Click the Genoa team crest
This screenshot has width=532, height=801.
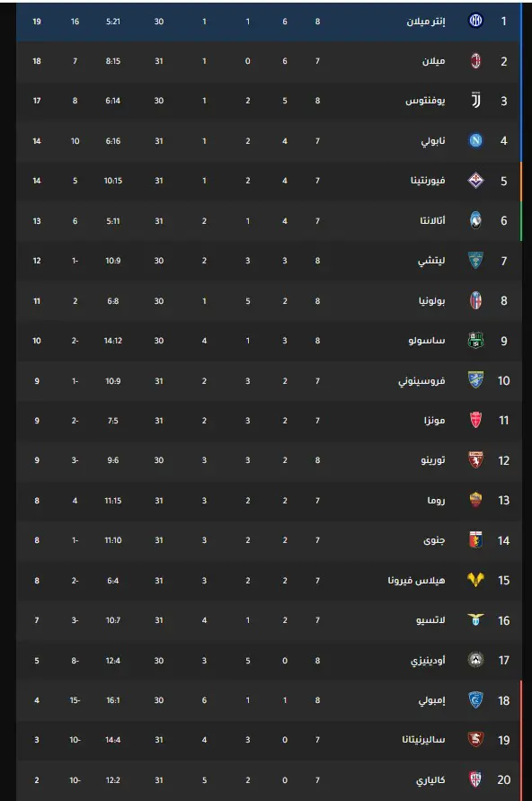coord(476,540)
